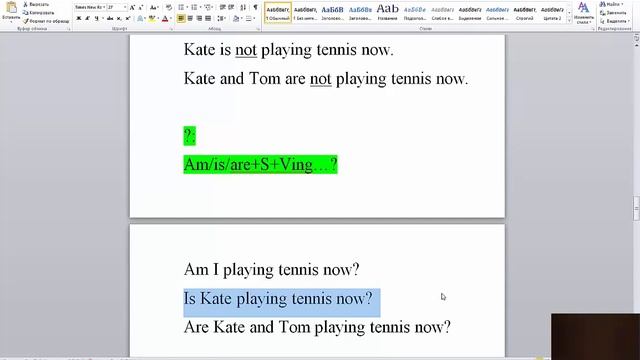
Task: Click the green highlighted '?:' text
Action: tap(189, 136)
